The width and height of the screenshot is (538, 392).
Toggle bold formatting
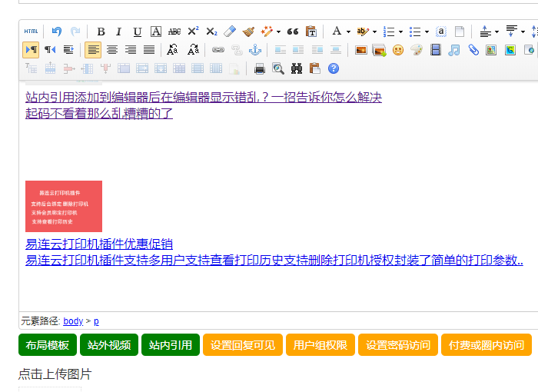coord(101,32)
